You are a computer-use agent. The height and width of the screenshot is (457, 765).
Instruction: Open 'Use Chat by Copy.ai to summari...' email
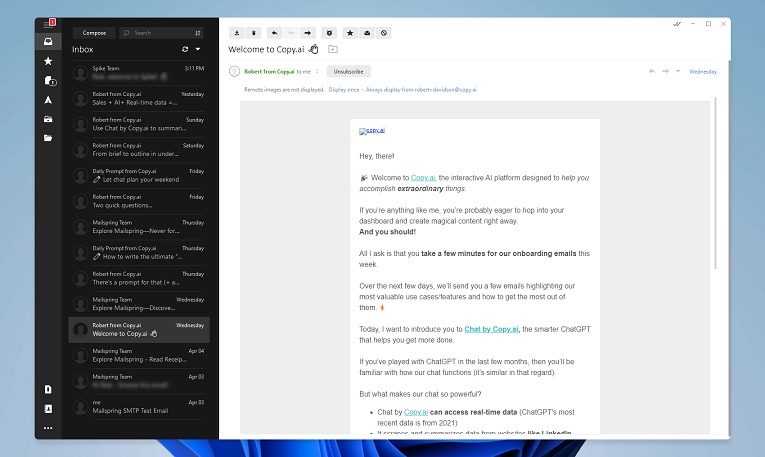click(x=139, y=124)
